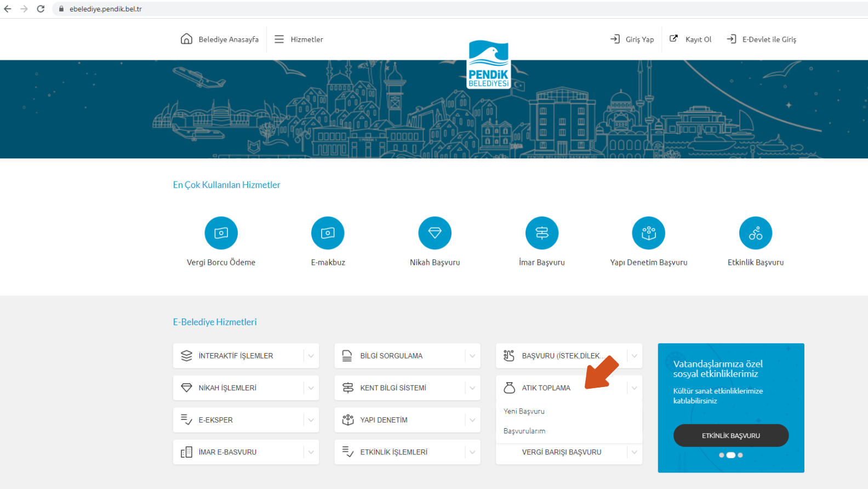Click the İmar Başvuru signpost icon

pyautogui.click(x=541, y=233)
